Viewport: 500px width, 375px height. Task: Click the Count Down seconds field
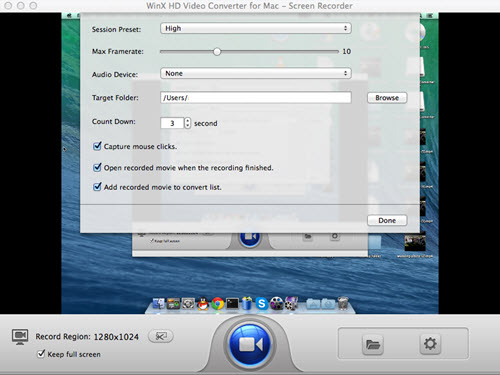(x=172, y=123)
